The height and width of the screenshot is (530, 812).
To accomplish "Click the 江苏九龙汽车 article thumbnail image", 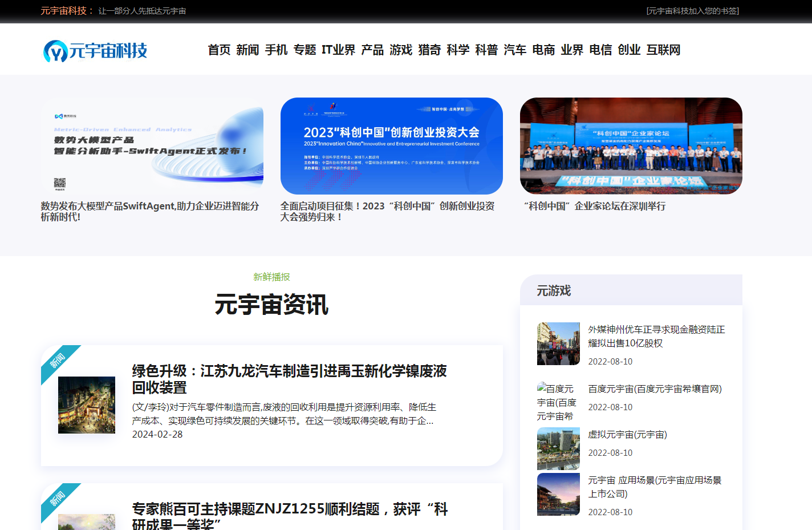I will (87, 405).
